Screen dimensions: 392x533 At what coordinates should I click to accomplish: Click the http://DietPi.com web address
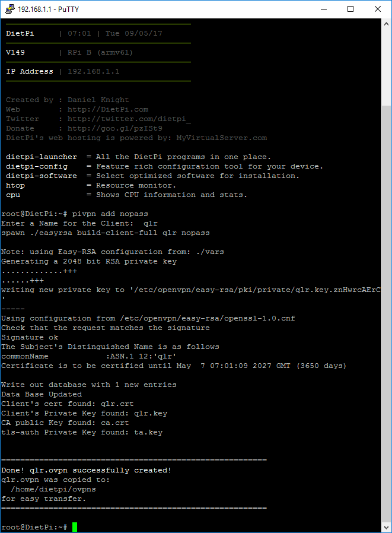pyautogui.click(x=108, y=109)
